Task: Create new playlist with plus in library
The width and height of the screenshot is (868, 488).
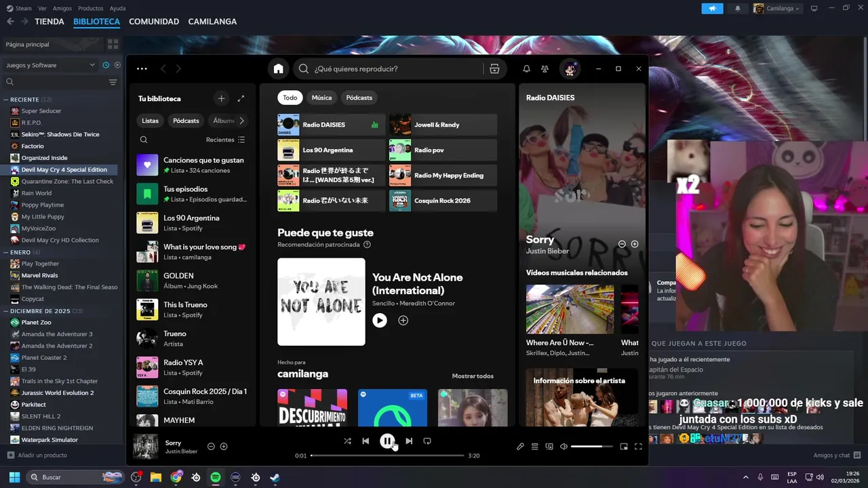Action: (x=221, y=98)
